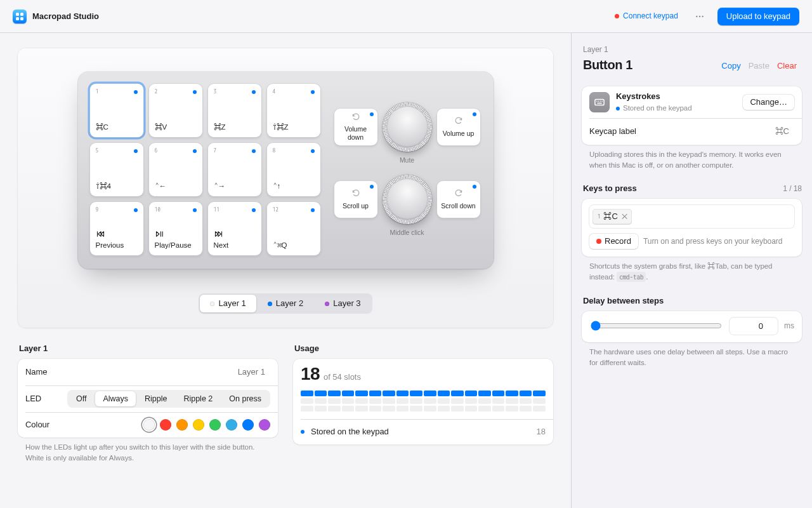This screenshot has height=508, width=812.
Task: Click the slot usage bar graph
Action: point(423,401)
